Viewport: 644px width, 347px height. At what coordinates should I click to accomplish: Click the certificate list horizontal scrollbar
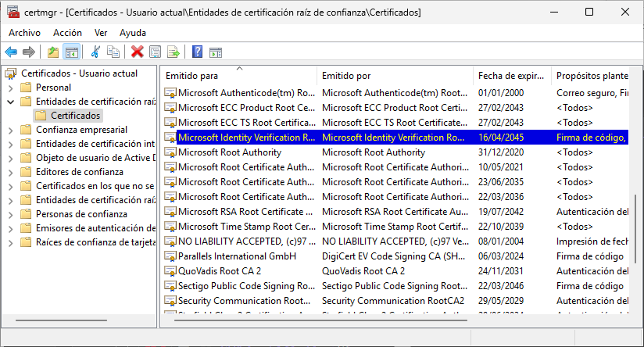pyautogui.click(x=321, y=320)
